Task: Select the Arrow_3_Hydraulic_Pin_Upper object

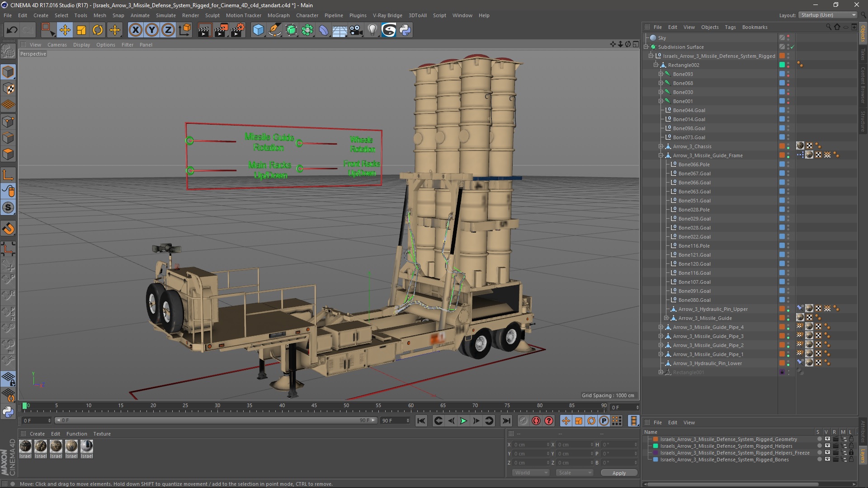Action: (x=713, y=309)
